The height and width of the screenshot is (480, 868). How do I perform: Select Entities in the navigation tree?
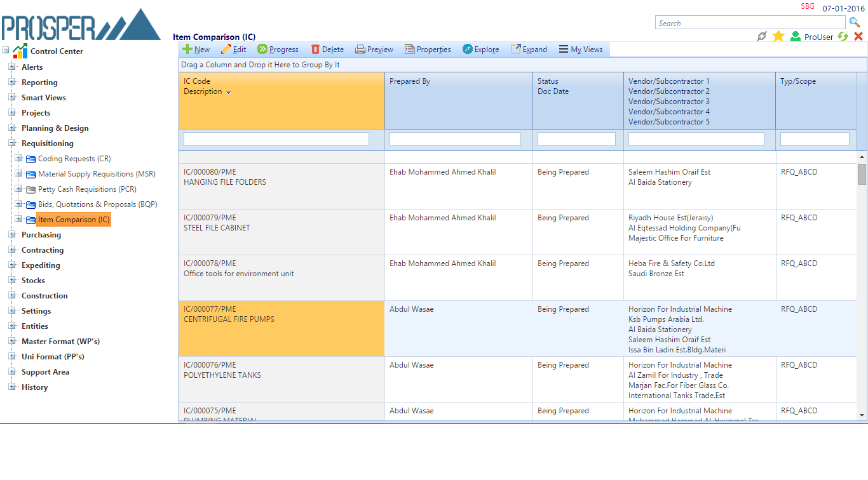tap(35, 326)
